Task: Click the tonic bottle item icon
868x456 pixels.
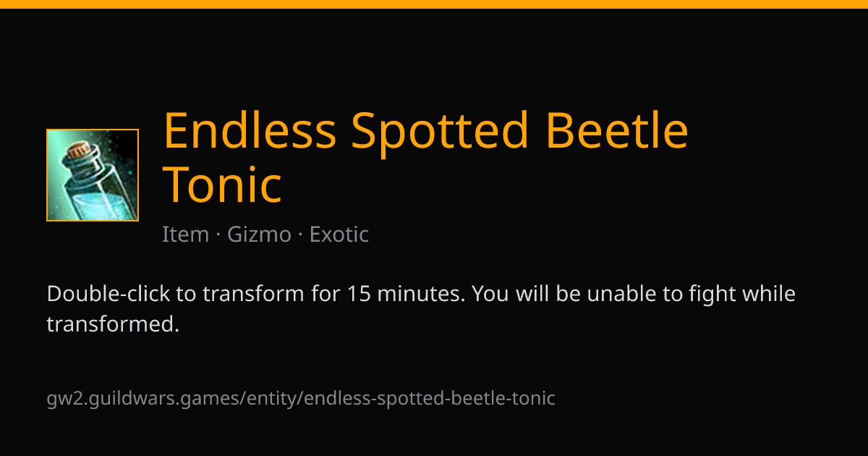Action: [93, 175]
